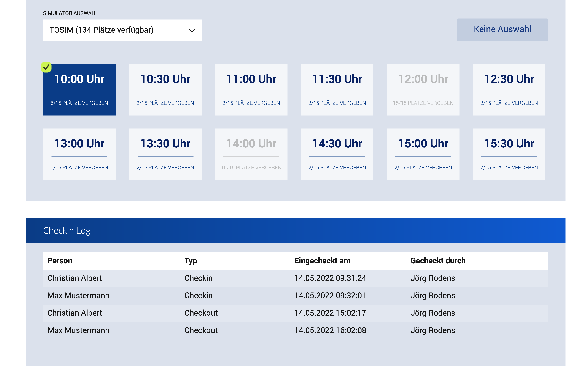
Task: Select the 15:30 Uhr time slot
Action: click(x=509, y=154)
